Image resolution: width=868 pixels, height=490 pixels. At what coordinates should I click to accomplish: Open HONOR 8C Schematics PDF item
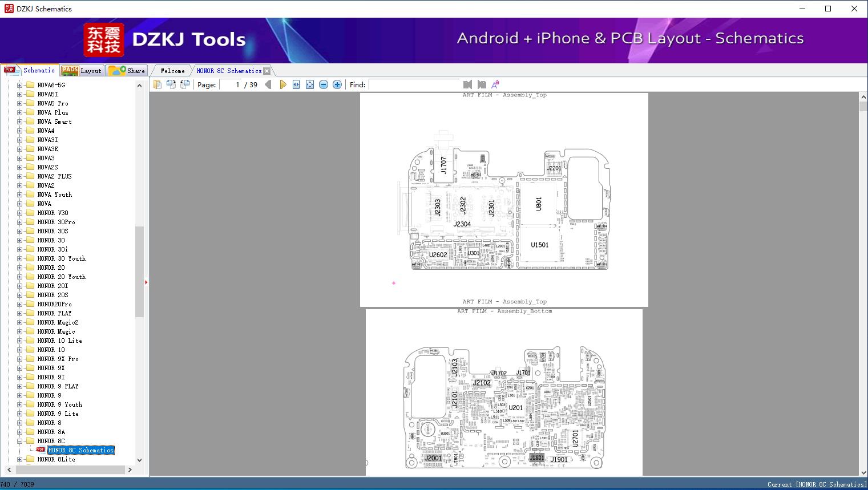coord(80,450)
